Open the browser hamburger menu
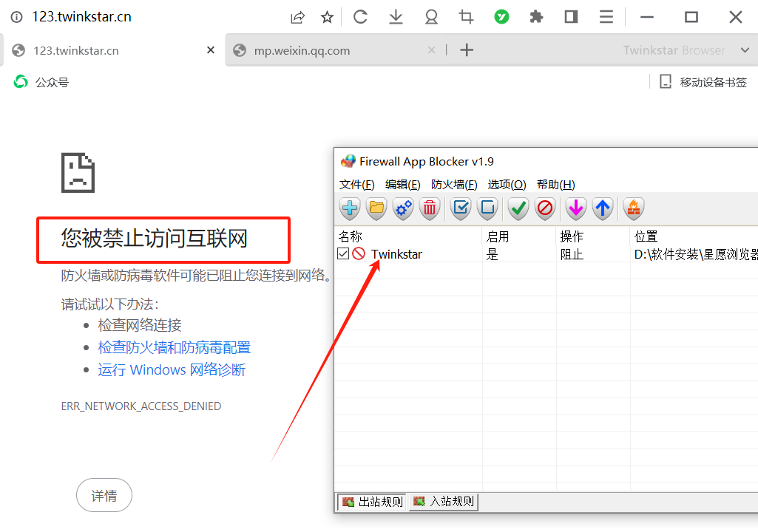Screen dimensions: 758x532 click(x=606, y=17)
